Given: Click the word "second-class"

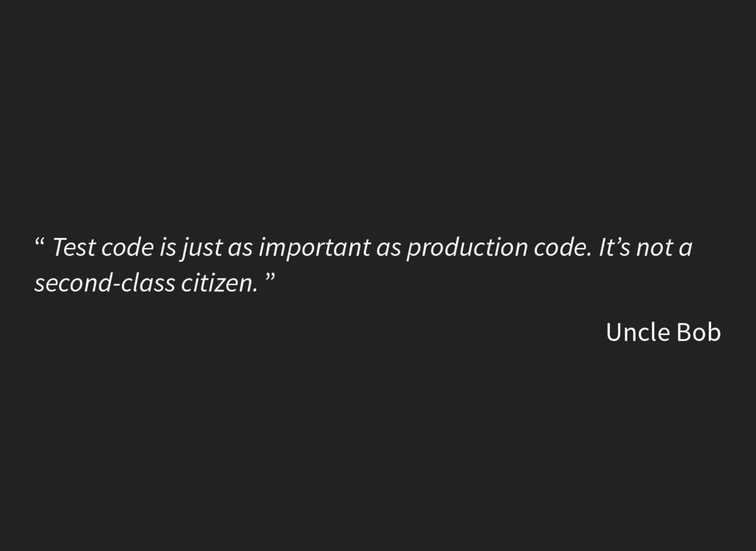Looking at the screenshot, I should (105, 283).
